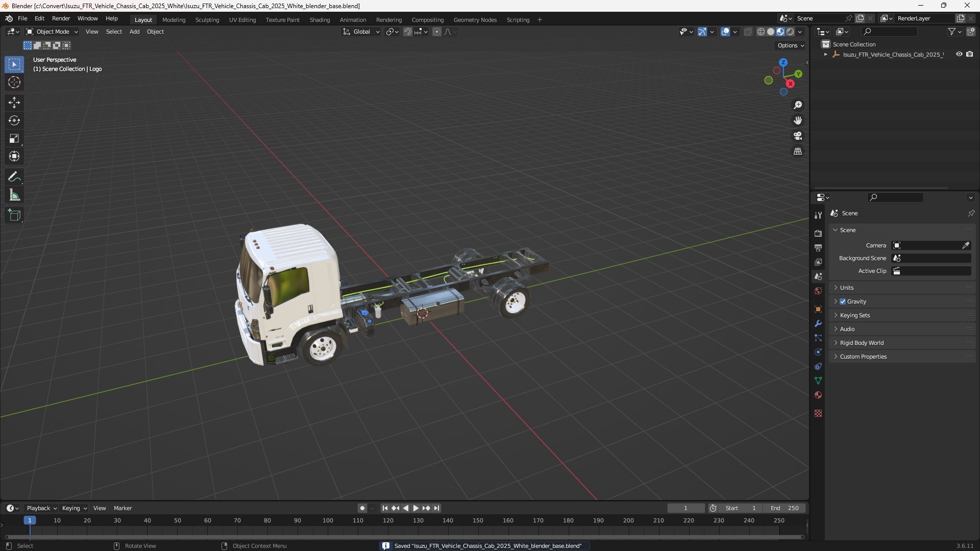The image size is (980, 551).
Task: Expand Isuzu_FTR collection in outliner
Action: [x=825, y=54]
